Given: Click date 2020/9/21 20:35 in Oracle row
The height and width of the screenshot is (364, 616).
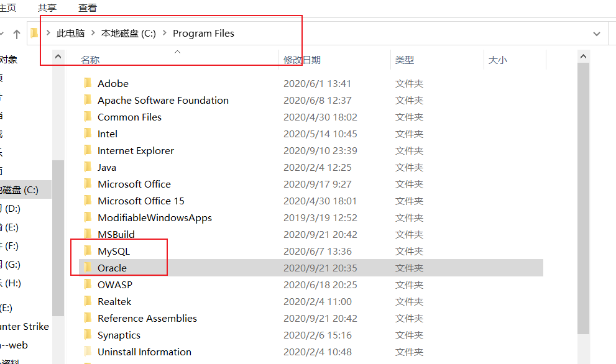Looking at the screenshot, I should pyautogui.click(x=320, y=268).
